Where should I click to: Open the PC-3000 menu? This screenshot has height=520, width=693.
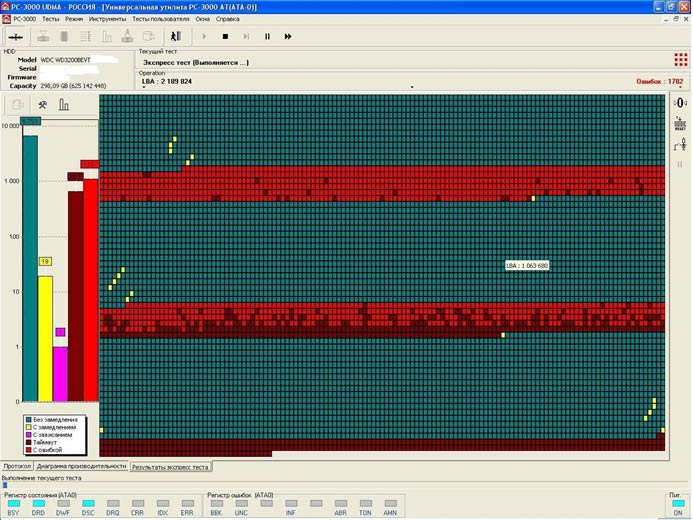(24, 19)
